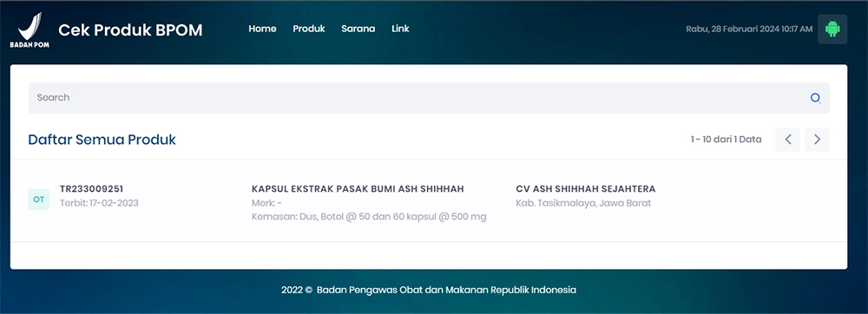Click the Cek Produk BPOM title
868x314 pixels.
pos(131,30)
